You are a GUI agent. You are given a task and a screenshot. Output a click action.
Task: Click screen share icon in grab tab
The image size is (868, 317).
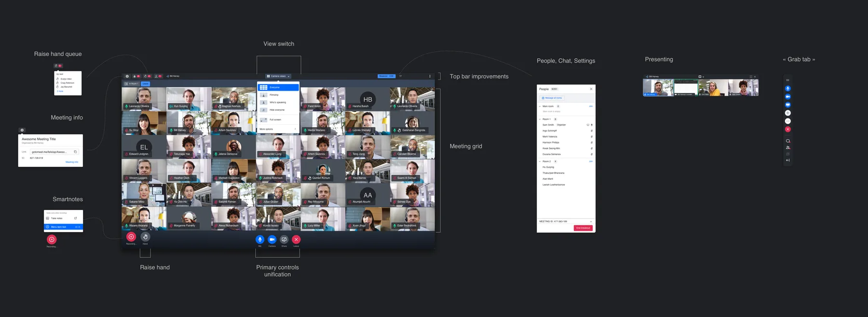click(788, 105)
